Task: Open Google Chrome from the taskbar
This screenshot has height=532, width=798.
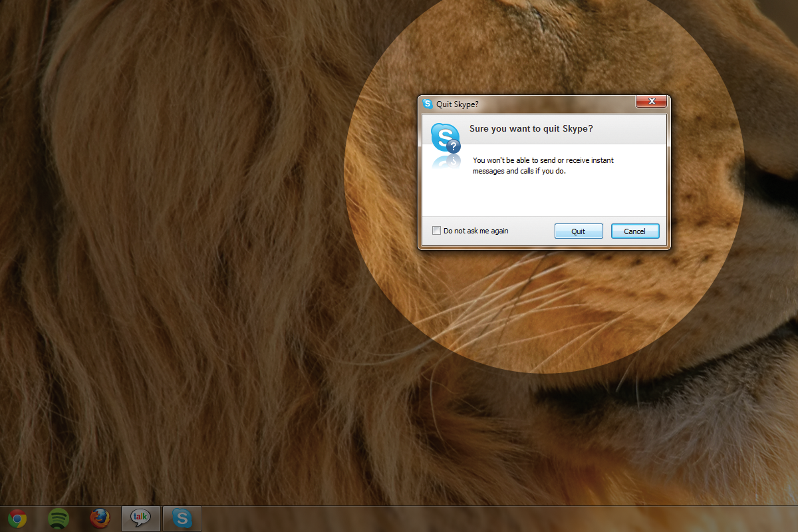Action: point(17,518)
